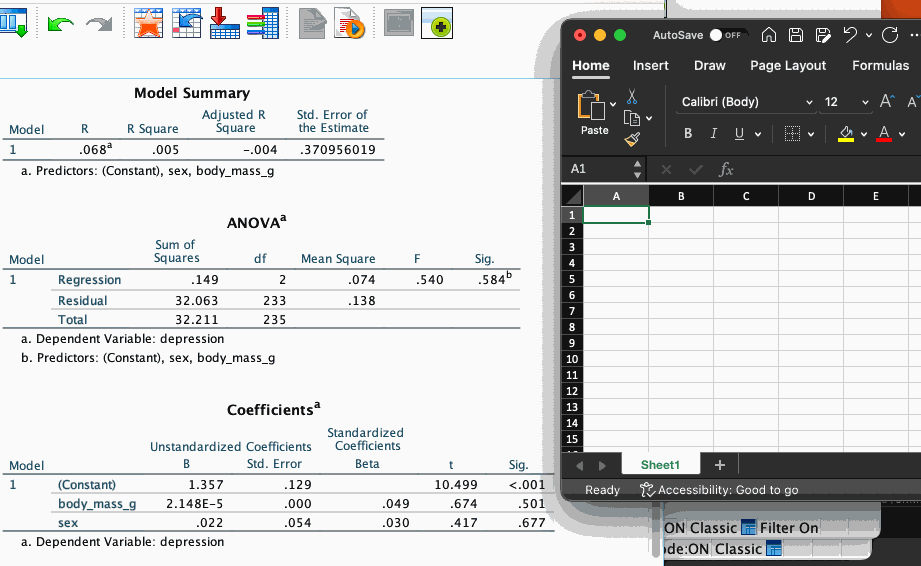Apply the yellow fill color
Image resolution: width=921 pixels, height=566 pixels.
coord(845,134)
